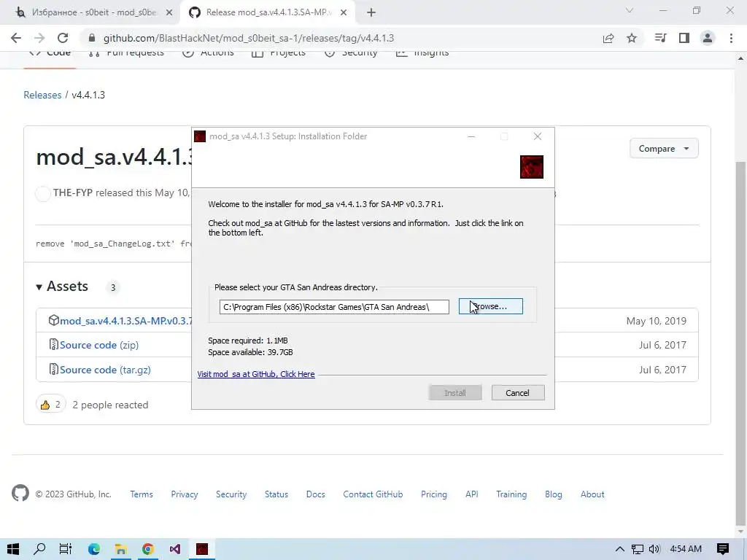This screenshot has width=747, height=560.
Task: Go back with browser back arrow
Action: (x=16, y=38)
